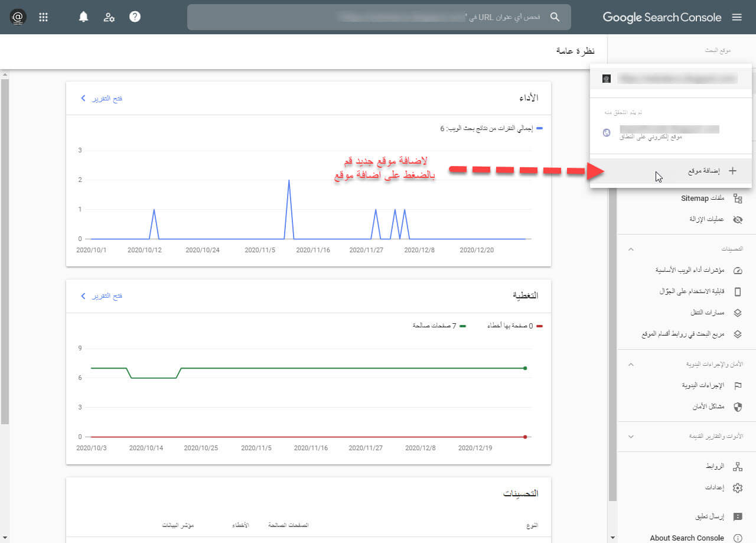Screen dimensions: 756x543
Task: Click About Search Console link
Action: 687,538
